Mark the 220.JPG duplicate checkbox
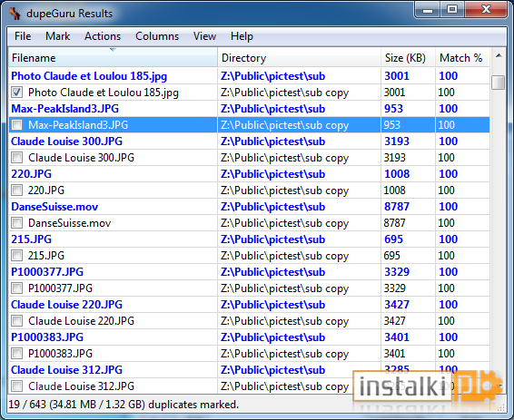This screenshot has width=514, height=420. [x=16, y=190]
